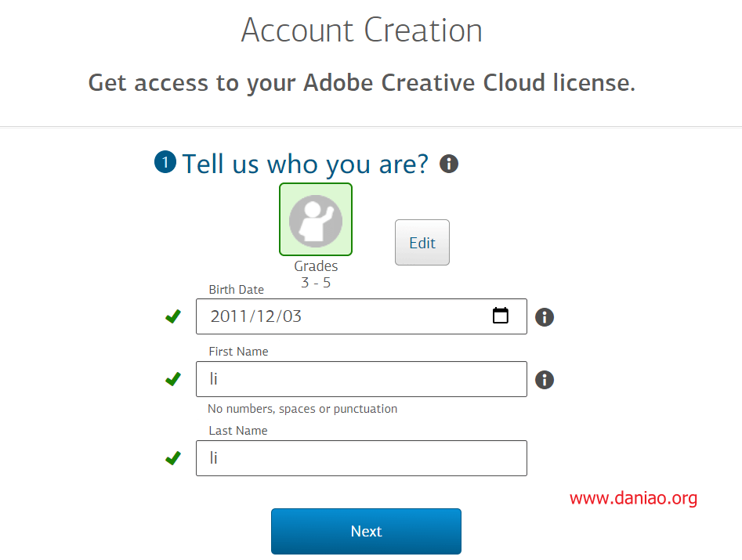Select the Grades 3 - 5 avatar tile
The image size is (742, 560).
click(316, 219)
